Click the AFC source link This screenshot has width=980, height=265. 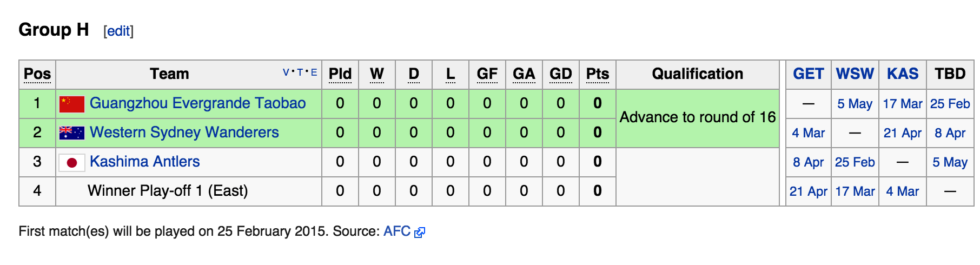(x=396, y=231)
